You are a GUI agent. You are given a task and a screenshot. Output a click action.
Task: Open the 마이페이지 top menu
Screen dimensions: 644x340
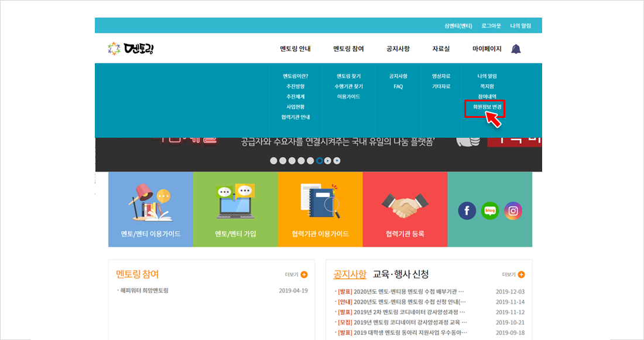click(487, 49)
